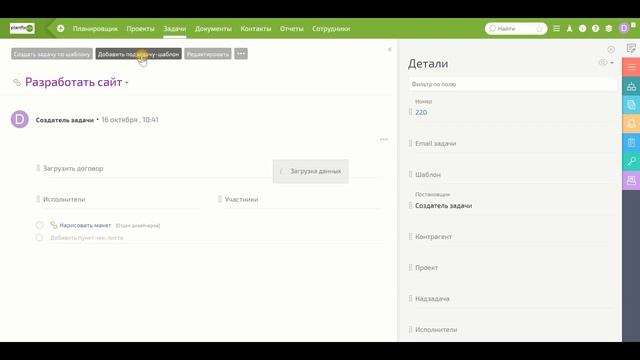Click the Шаблон field in Детали

[512, 175]
